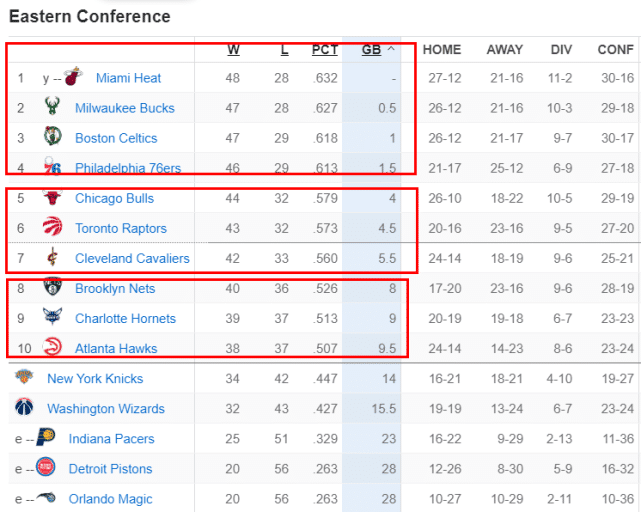Image resolution: width=641 pixels, height=512 pixels.
Task: Click the New York Knicks logo
Action: [x=24, y=378]
